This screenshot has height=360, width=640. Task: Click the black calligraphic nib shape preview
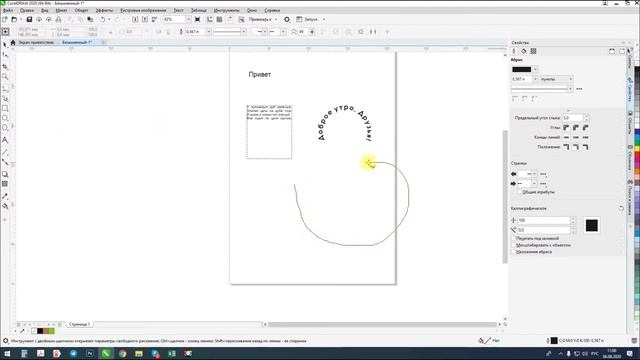[x=592, y=225]
